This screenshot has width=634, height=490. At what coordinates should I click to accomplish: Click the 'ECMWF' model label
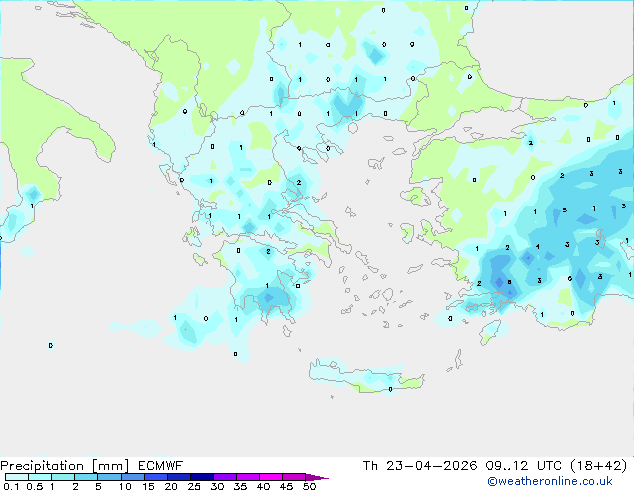[161, 466]
